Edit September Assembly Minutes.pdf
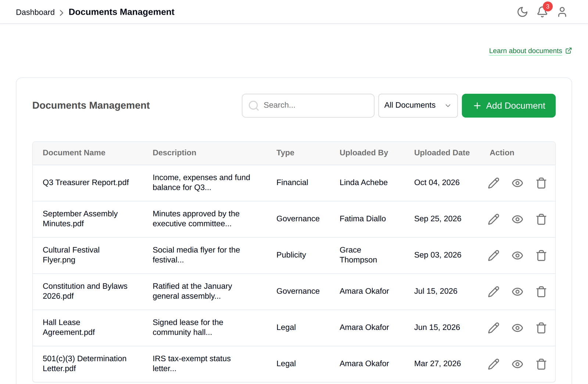This screenshot has width=588, height=384. click(494, 219)
